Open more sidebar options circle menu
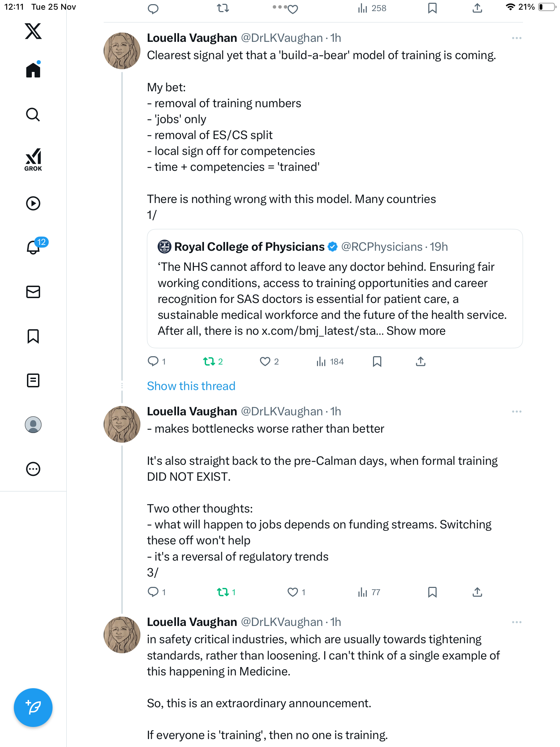The height and width of the screenshot is (747, 560). click(x=33, y=469)
